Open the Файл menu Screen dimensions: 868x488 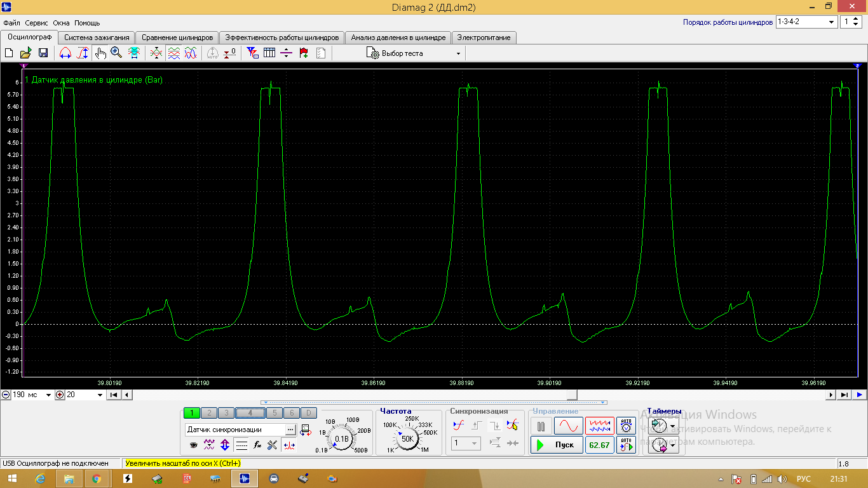pyautogui.click(x=11, y=23)
